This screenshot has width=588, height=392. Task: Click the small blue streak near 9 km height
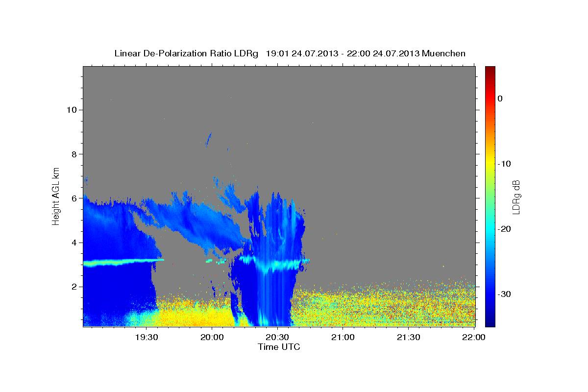[x=209, y=140]
